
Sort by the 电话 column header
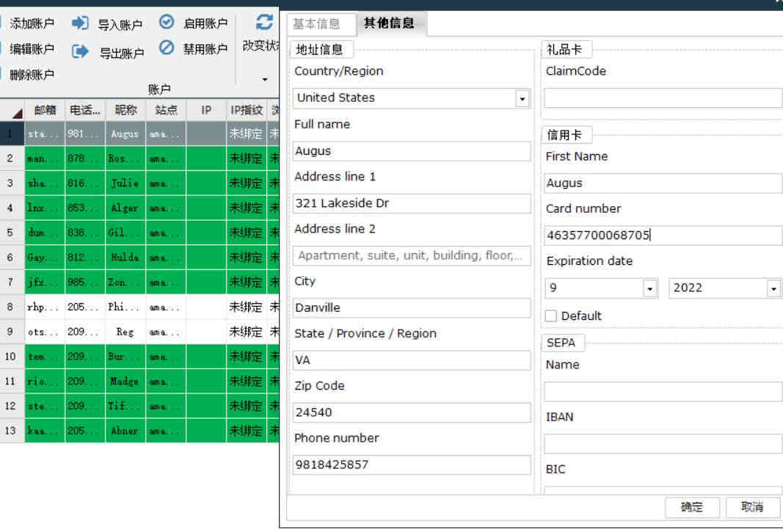85,110
